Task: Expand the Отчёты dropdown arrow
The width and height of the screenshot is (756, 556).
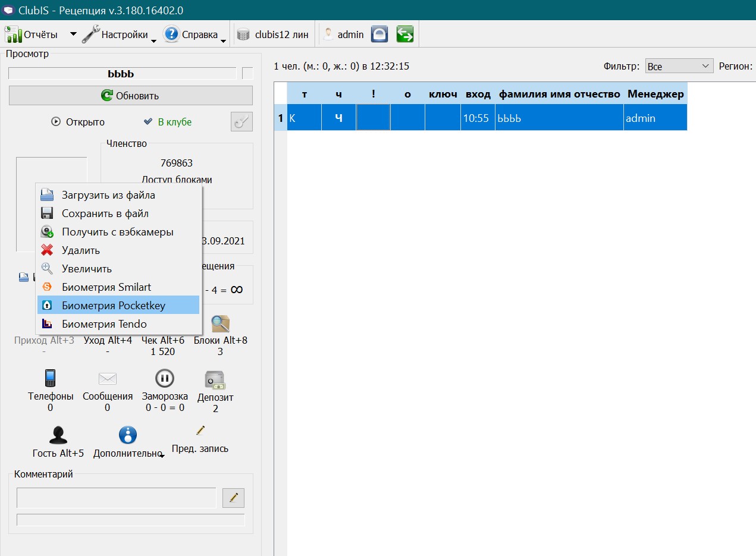Action: [x=73, y=34]
